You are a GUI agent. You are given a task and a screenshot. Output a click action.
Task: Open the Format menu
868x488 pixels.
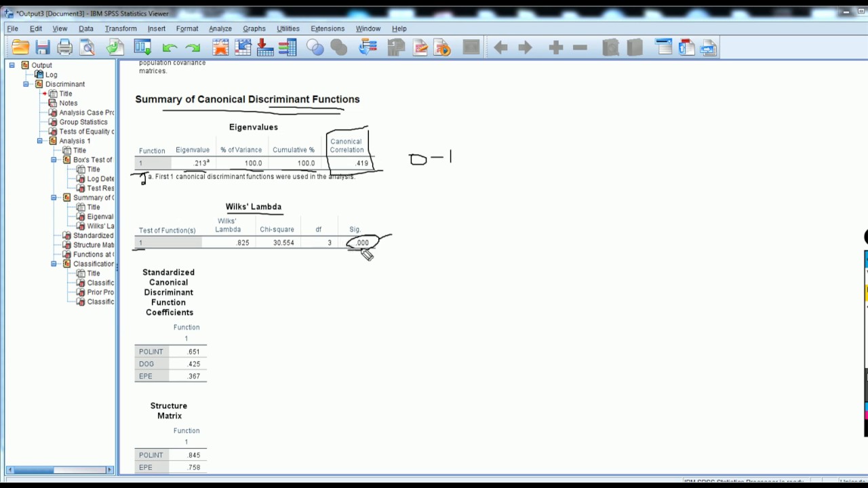click(x=187, y=28)
